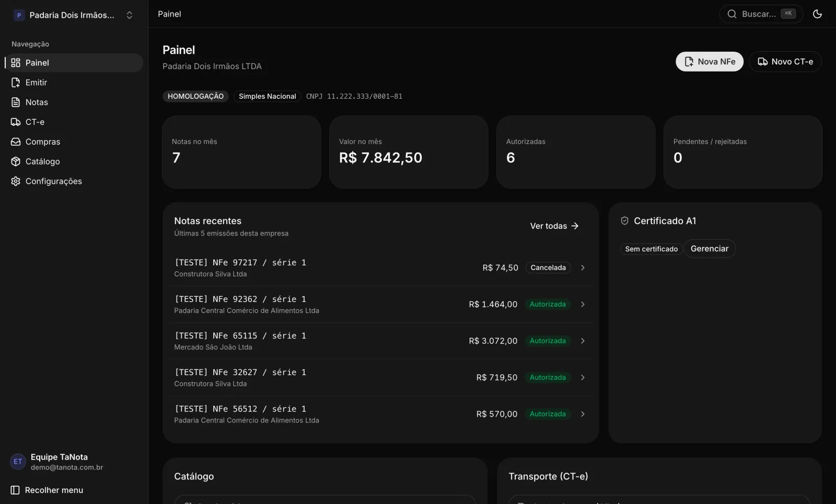
Task: Expand NFe 92362 row chevron
Action: tap(583, 304)
